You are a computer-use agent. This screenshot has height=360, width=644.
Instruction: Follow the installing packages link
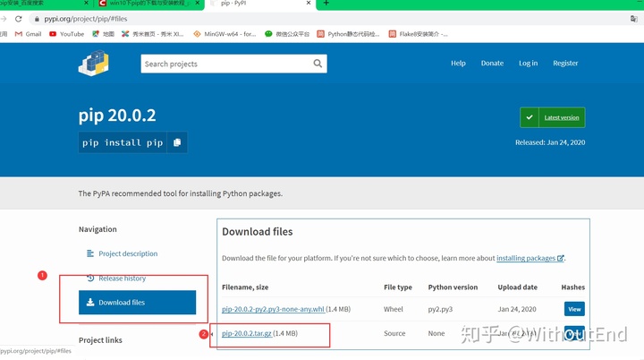click(530, 258)
